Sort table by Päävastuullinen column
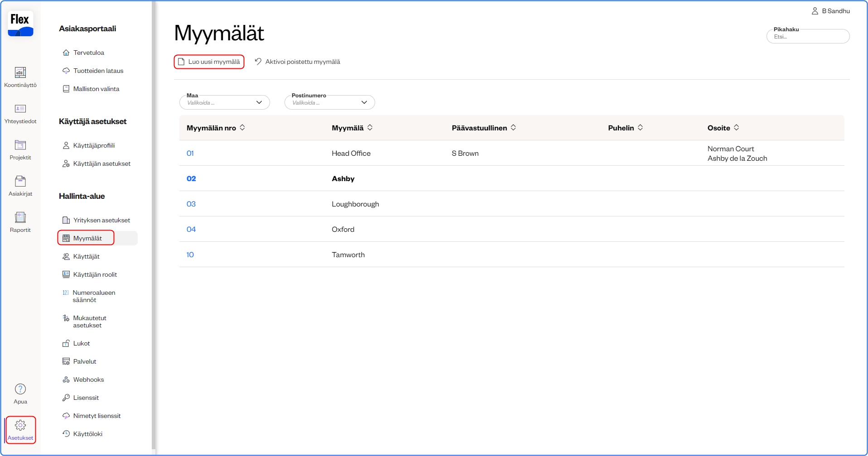The image size is (868, 456). click(x=513, y=128)
